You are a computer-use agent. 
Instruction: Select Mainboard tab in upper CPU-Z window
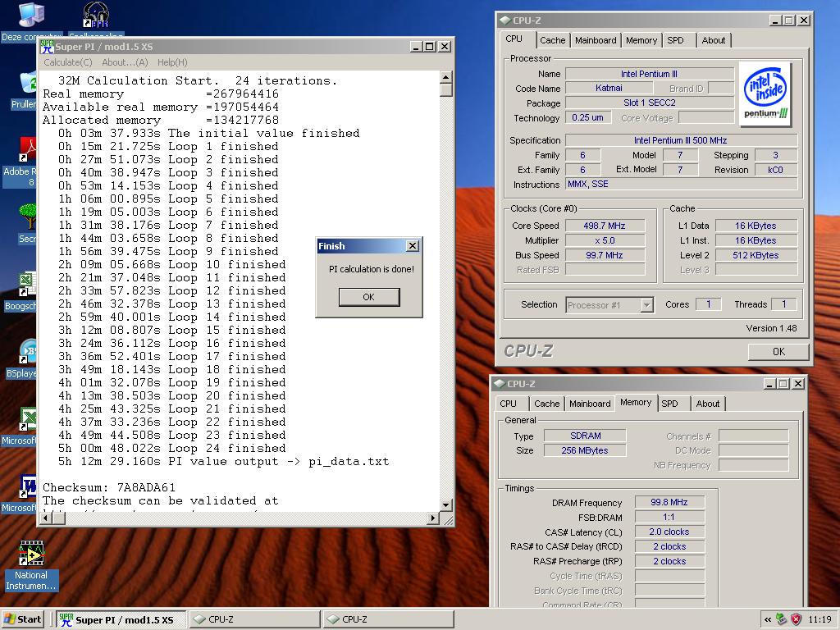pyautogui.click(x=596, y=40)
